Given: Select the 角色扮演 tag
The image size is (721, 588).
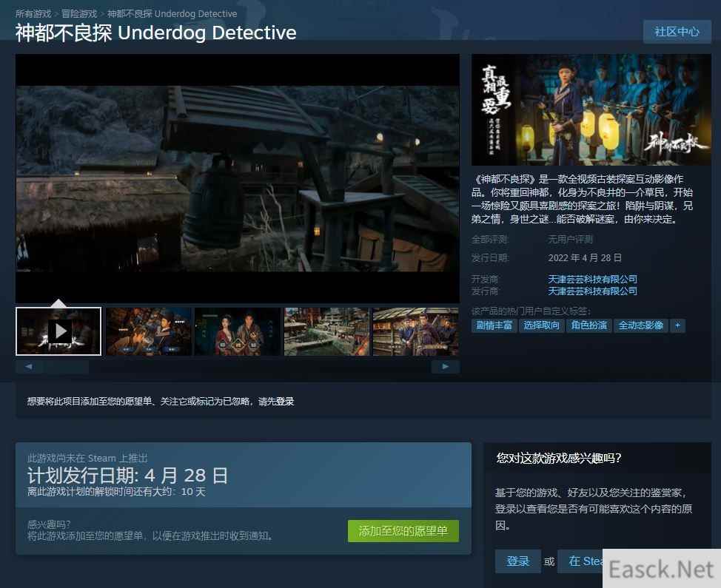Looking at the screenshot, I should click(x=589, y=325).
